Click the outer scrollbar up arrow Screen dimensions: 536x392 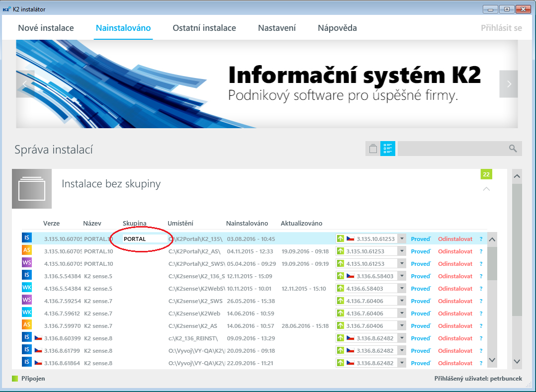point(517,176)
